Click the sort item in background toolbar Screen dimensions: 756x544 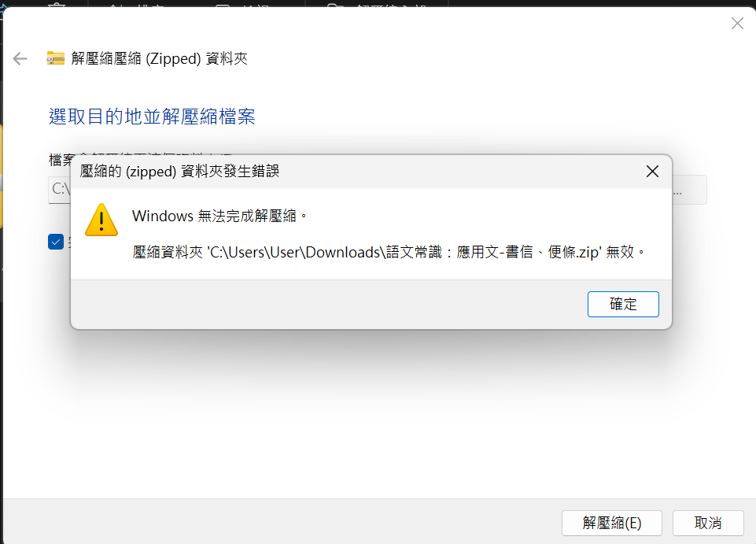(x=138, y=5)
